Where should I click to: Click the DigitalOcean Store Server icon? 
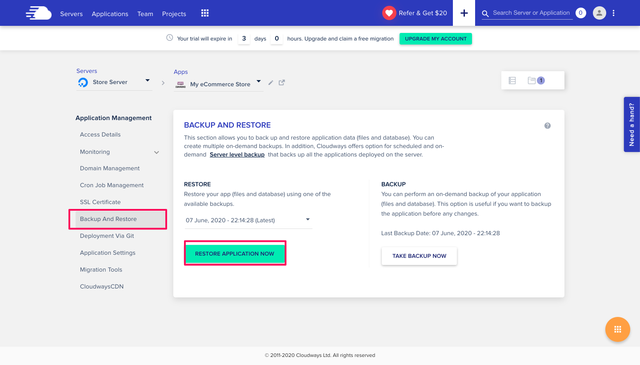coord(83,82)
